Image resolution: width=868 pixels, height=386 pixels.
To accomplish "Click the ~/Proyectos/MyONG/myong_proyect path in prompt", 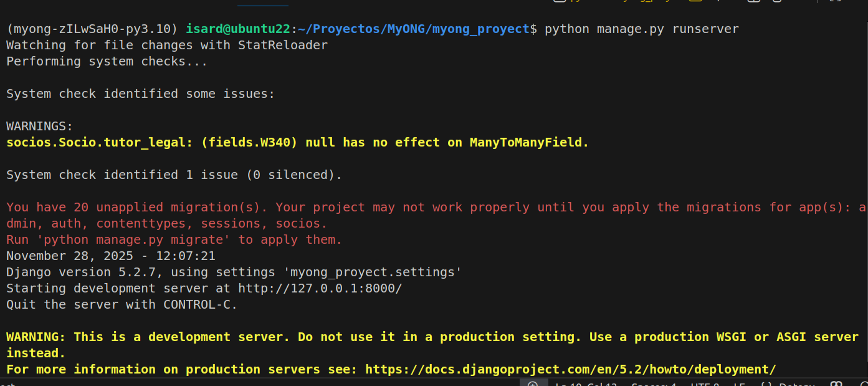I will [414, 29].
